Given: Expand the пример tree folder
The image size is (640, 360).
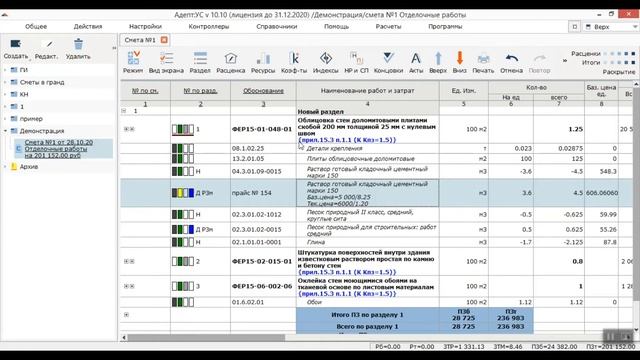Looking at the screenshot, I should [x=5, y=119].
